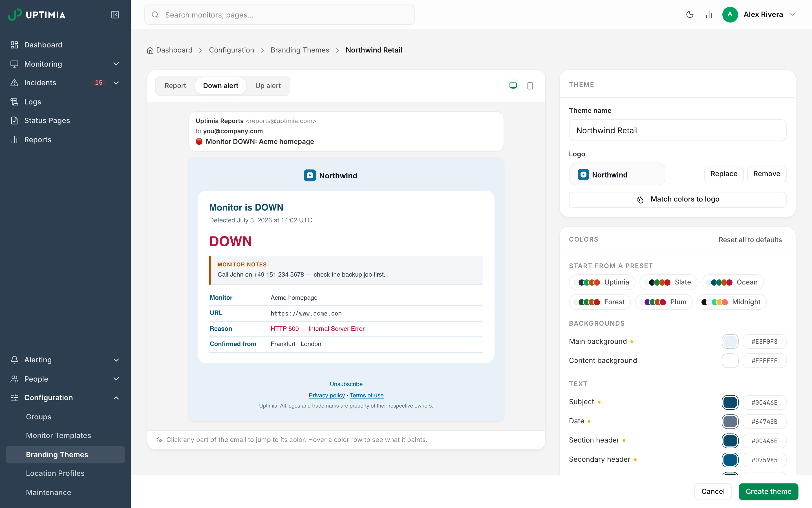Collapse the sidebar with the panel icon
Image resolution: width=812 pixels, height=508 pixels.
(x=115, y=15)
